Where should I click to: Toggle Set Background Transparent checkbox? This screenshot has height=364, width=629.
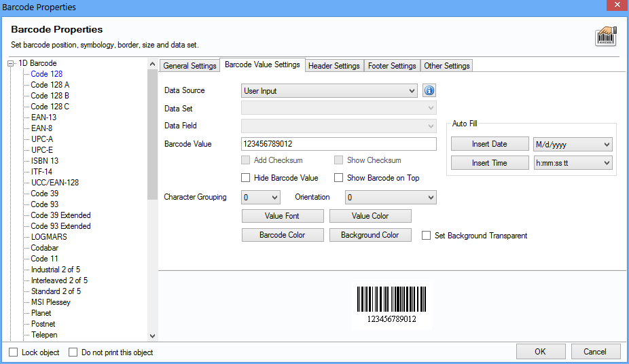[427, 236]
